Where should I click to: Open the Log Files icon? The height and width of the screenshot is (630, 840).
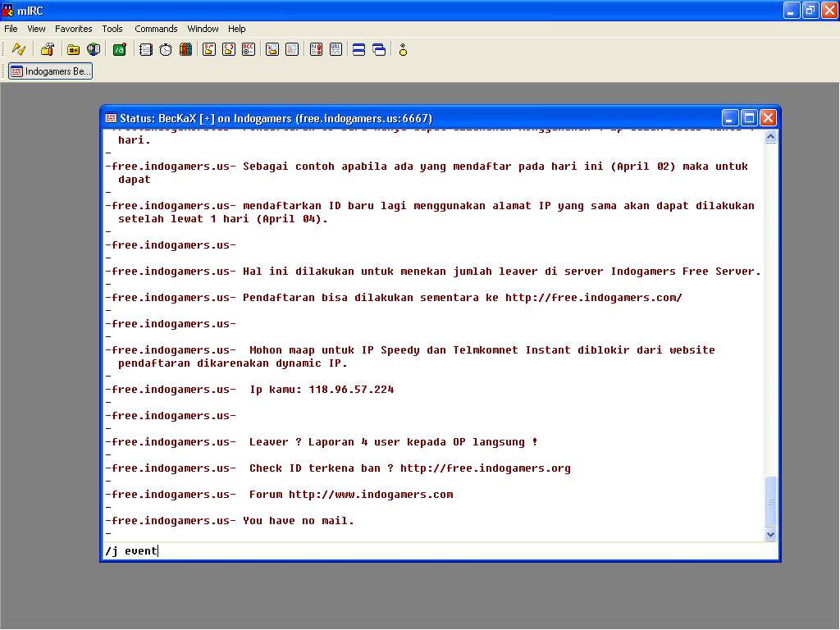292,50
